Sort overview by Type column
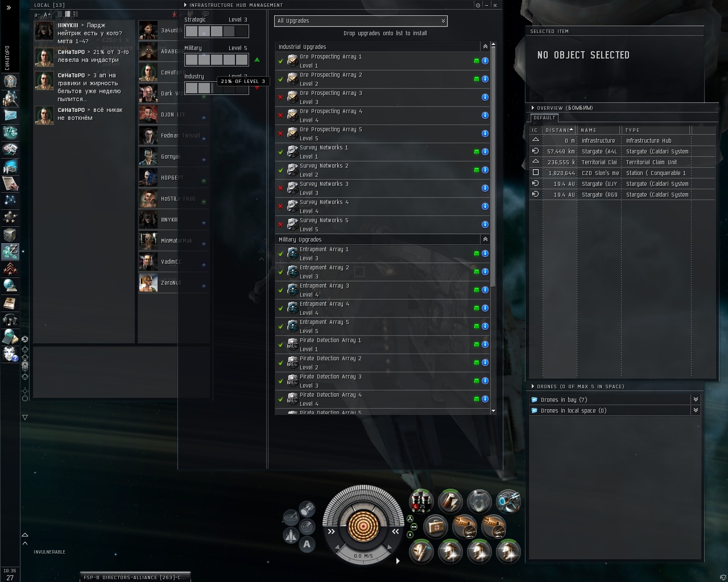The image size is (728, 582). click(657, 130)
